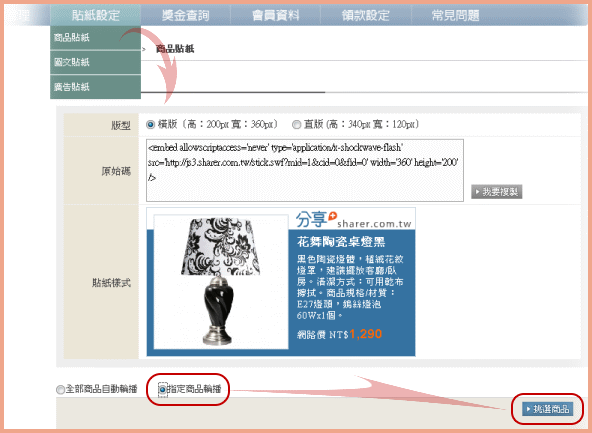
Task: Open the 貼紙設定 menu tab
Action: tap(96, 15)
